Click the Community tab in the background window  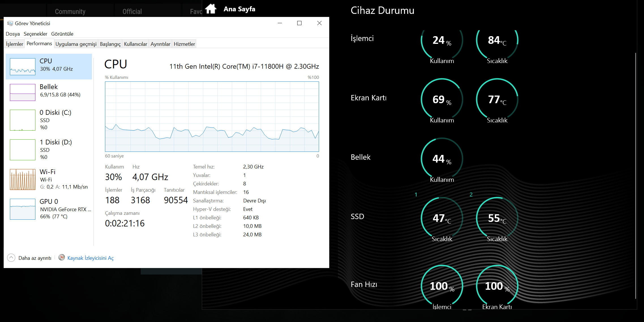pos(70,11)
